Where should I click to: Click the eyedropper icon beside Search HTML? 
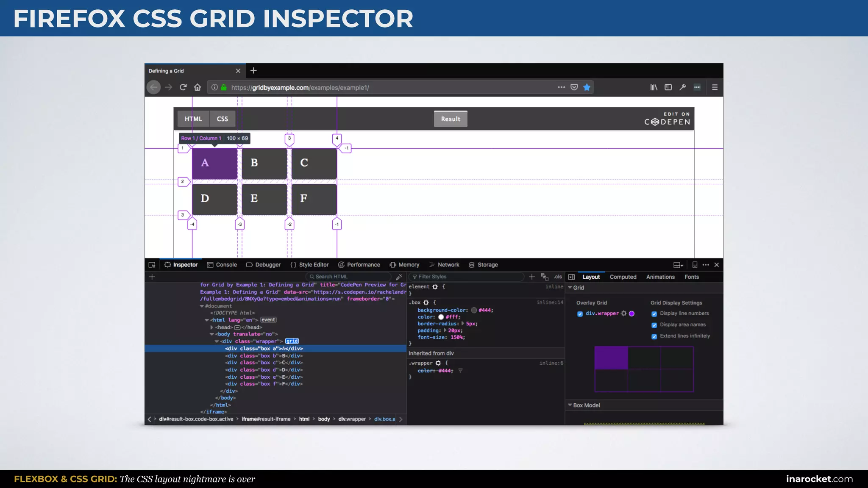[398, 277]
